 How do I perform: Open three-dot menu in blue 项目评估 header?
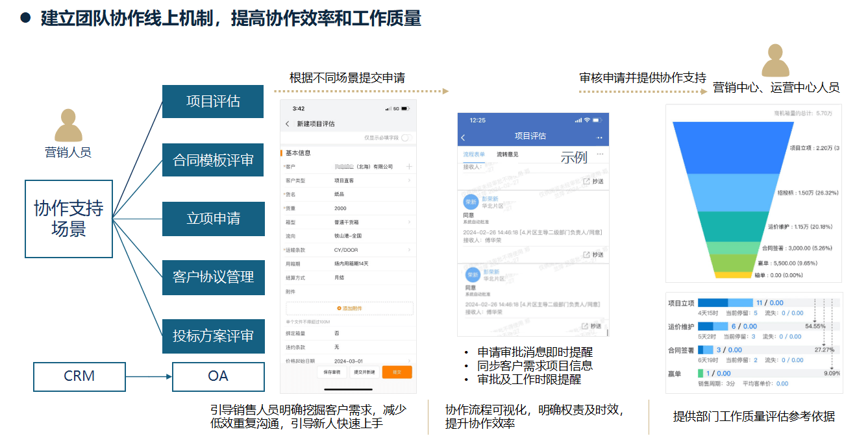599,138
